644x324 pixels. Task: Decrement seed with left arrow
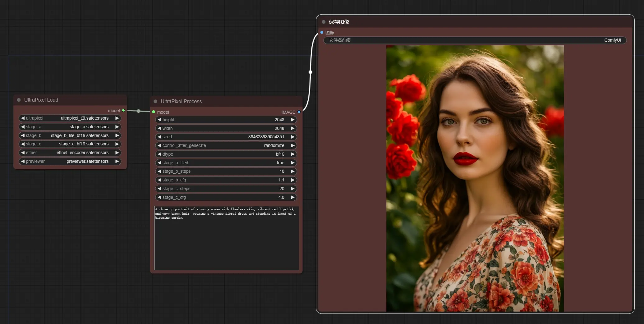(159, 137)
